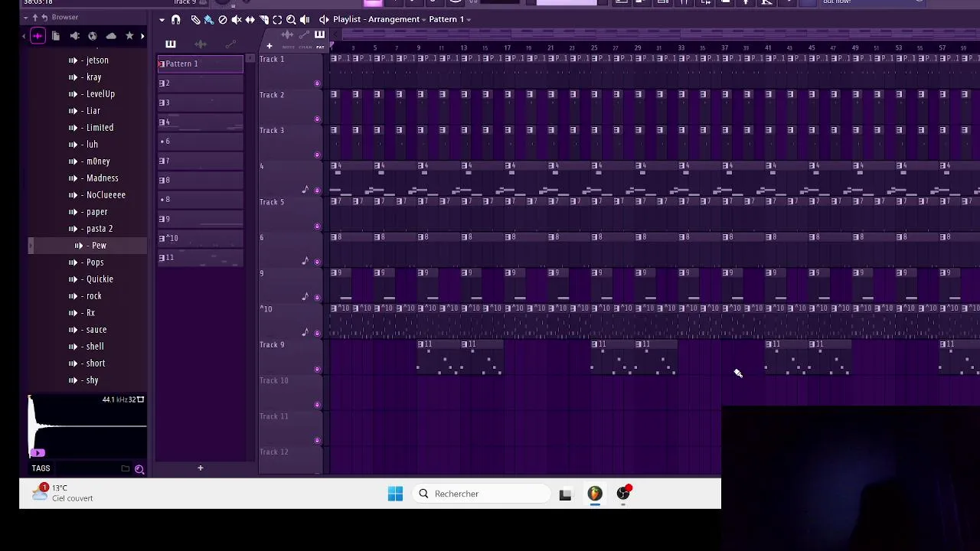Click the browser reread back arrow
The height and width of the screenshot is (551, 980).
click(x=44, y=17)
